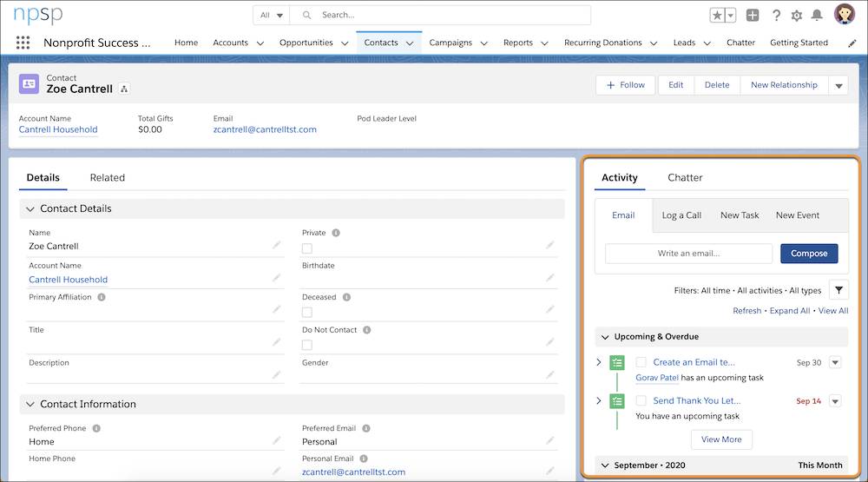The width and height of the screenshot is (868, 482).
Task: Show info tooltip for Deceased field
Action: click(346, 297)
